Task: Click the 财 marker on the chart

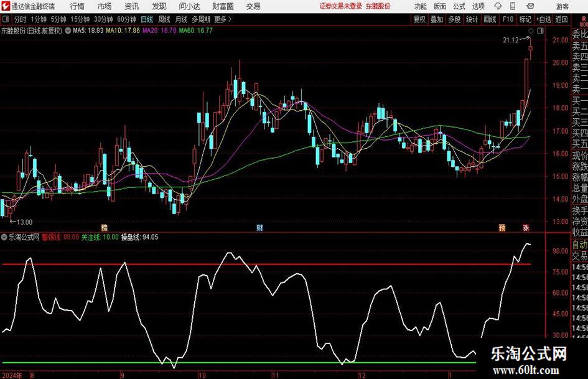Action: 259,227
